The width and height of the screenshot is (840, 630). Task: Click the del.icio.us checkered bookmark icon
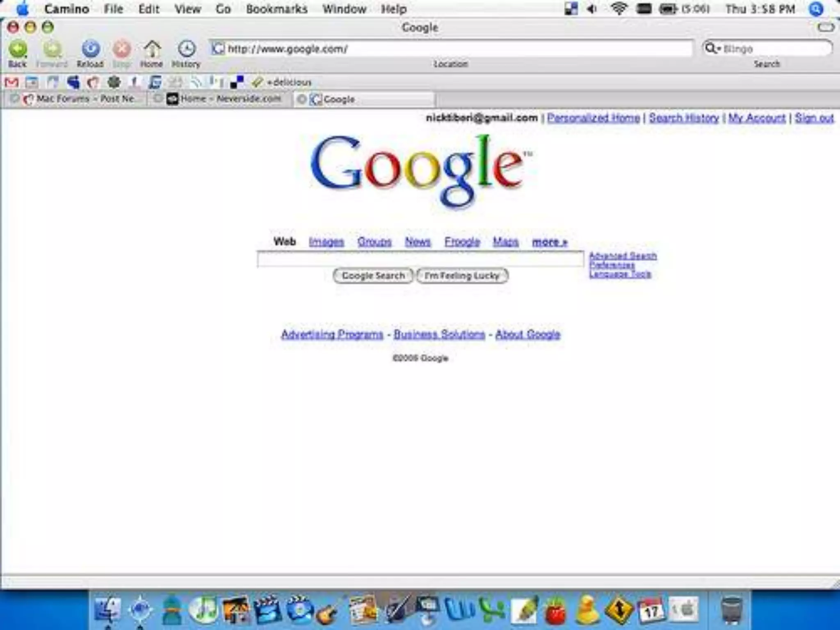click(x=237, y=82)
